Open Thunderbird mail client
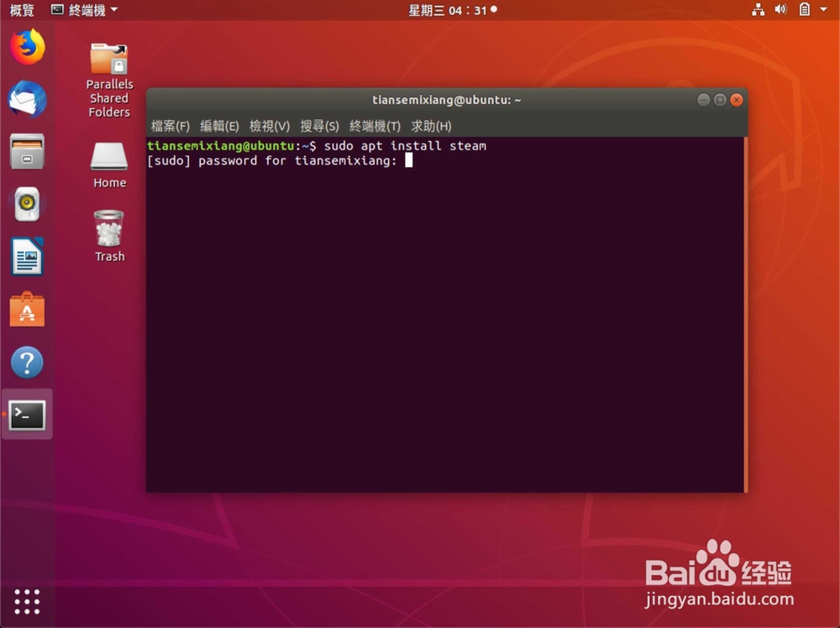 pos(27,100)
